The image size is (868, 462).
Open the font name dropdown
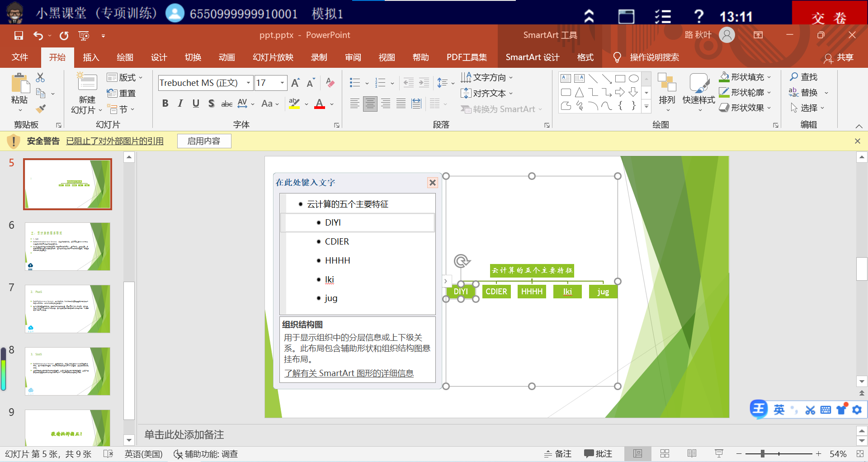coord(248,83)
